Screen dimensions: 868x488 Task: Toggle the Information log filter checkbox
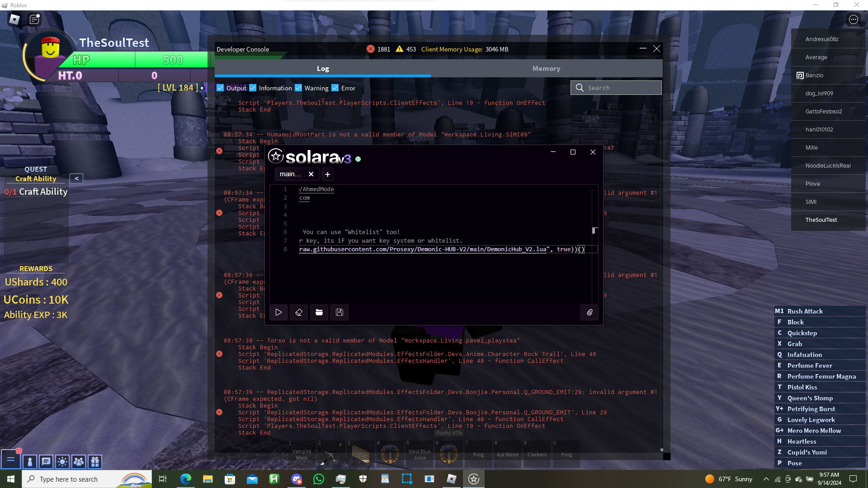pos(253,88)
